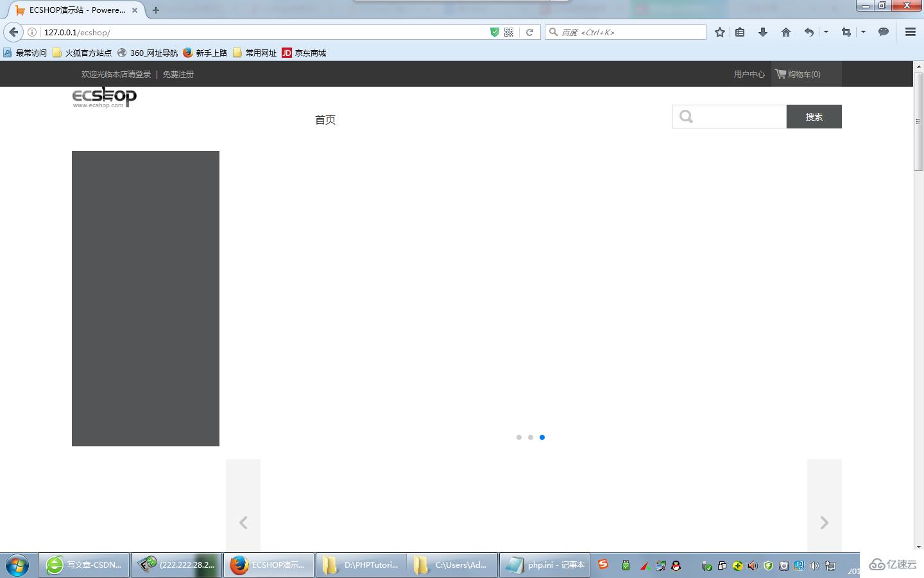The image size is (924, 578).
Task: Click the ECSHOP logo
Action: [104, 98]
